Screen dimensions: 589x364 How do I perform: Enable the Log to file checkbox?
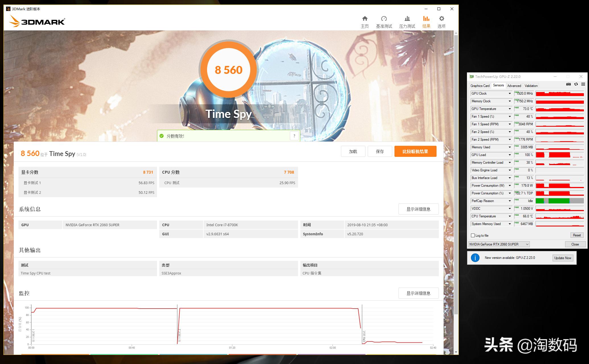pyautogui.click(x=473, y=235)
